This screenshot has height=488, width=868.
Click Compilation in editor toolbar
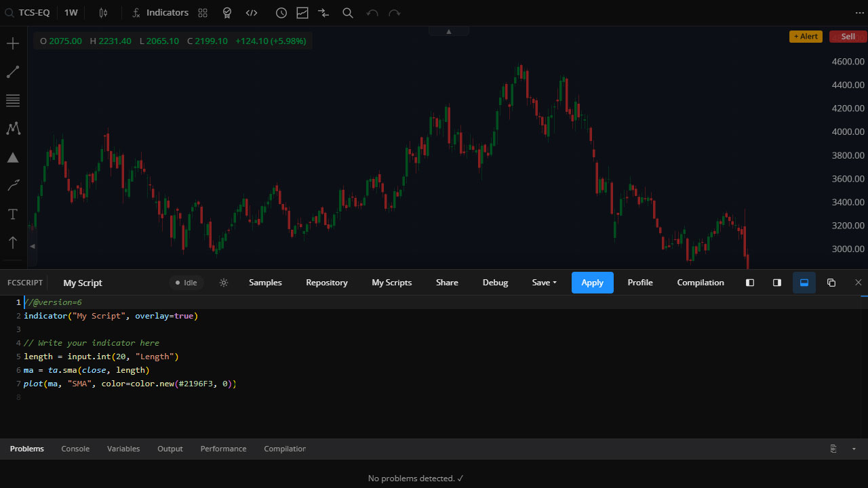(x=701, y=283)
